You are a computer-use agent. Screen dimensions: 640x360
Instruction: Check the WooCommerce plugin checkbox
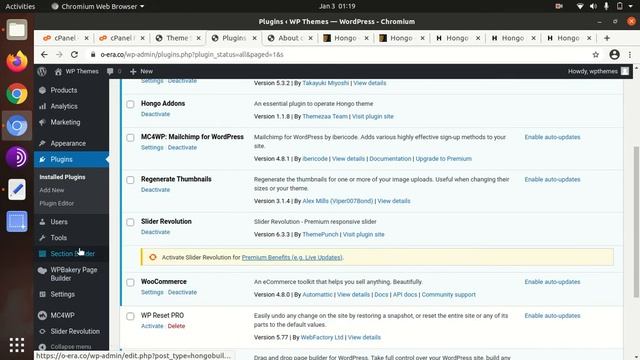point(130,282)
